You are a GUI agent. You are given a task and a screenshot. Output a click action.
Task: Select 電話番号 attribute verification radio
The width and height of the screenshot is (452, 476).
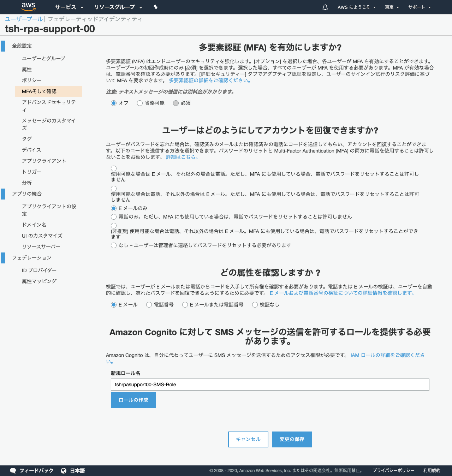click(149, 305)
